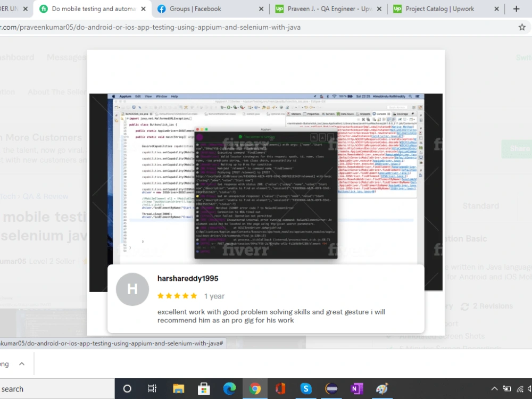Viewport: 532px width, 399px height.
Task: Switch to the Fiverr mobile testing tab
Action: pyautogui.click(x=93, y=9)
